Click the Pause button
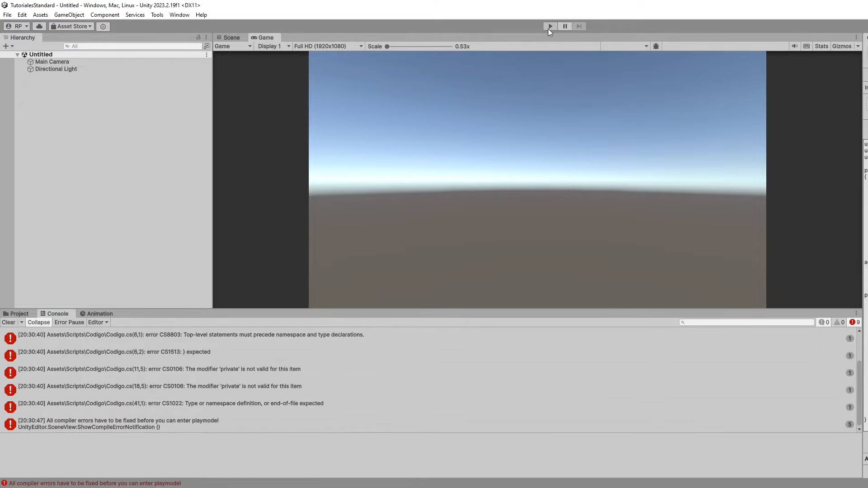 565,26
